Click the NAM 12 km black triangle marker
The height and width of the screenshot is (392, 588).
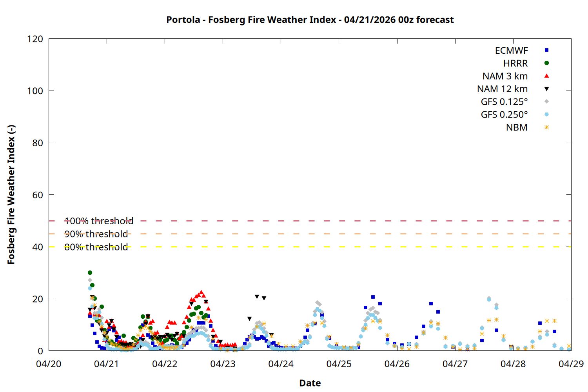click(546, 89)
